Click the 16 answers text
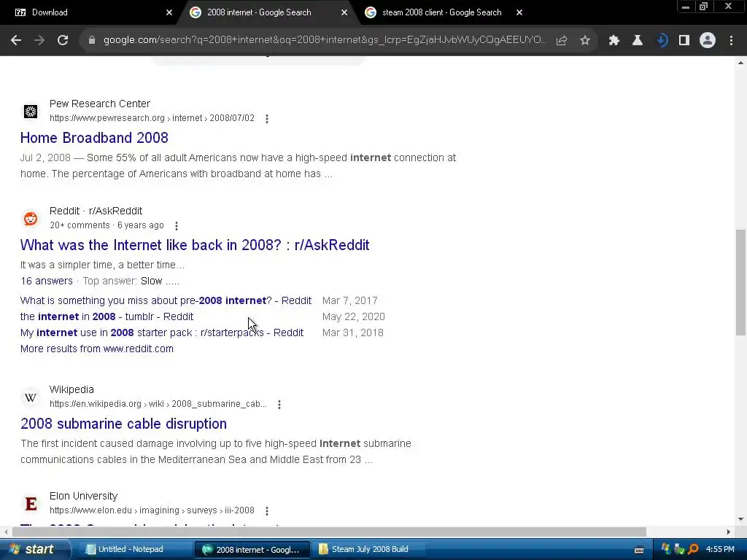Viewport: 747px width, 560px height. tap(47, 281)
